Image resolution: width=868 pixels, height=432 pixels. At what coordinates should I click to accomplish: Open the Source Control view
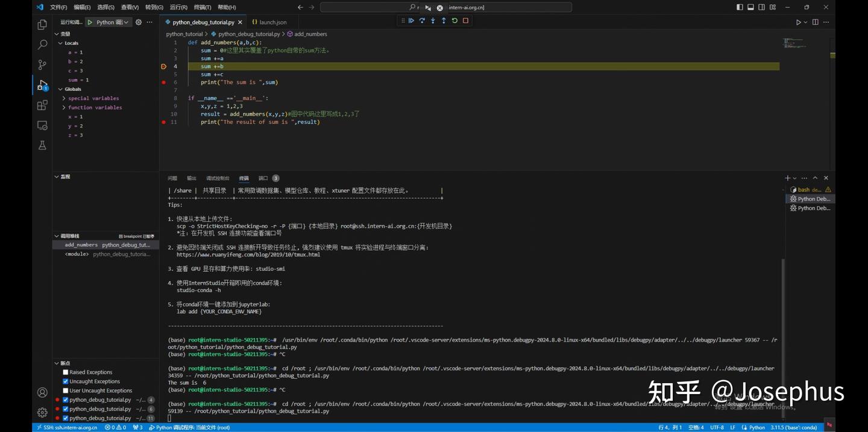42,64
